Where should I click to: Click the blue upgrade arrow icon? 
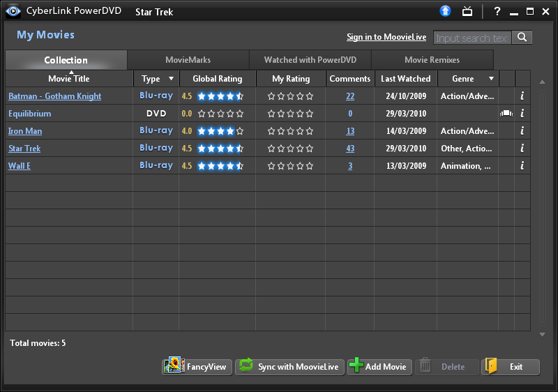(446, 11)
